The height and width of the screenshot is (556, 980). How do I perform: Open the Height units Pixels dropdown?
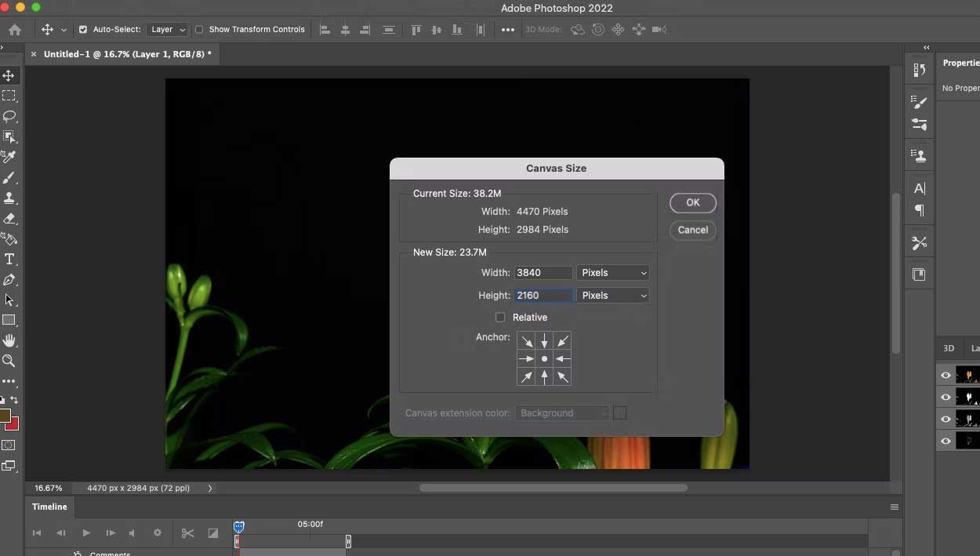point(613,296)
